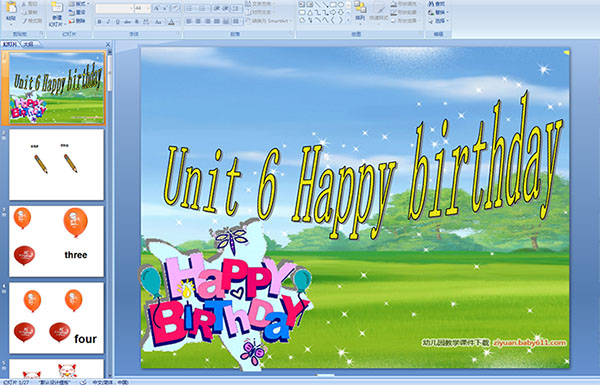The image size is (600, 385).
Task: Toggle Underline formatting
Action: 117,22
